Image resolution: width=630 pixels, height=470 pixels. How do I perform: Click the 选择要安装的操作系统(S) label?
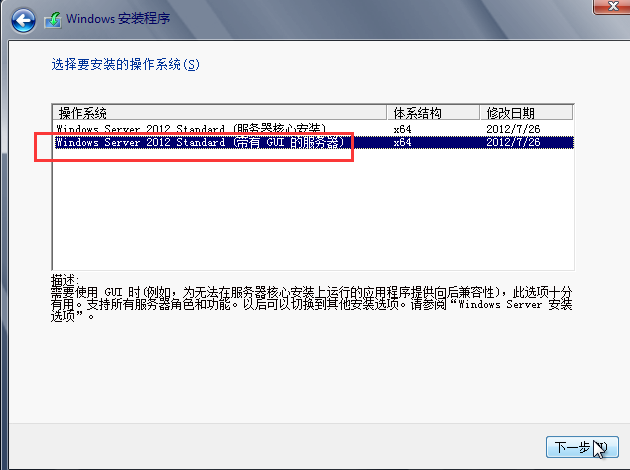[125, 64]
